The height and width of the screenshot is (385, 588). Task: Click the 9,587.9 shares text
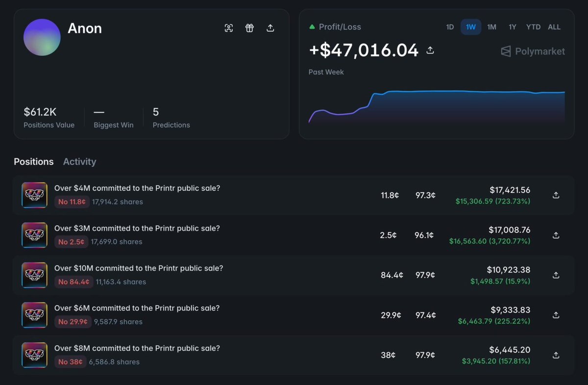tap(118, 322)
